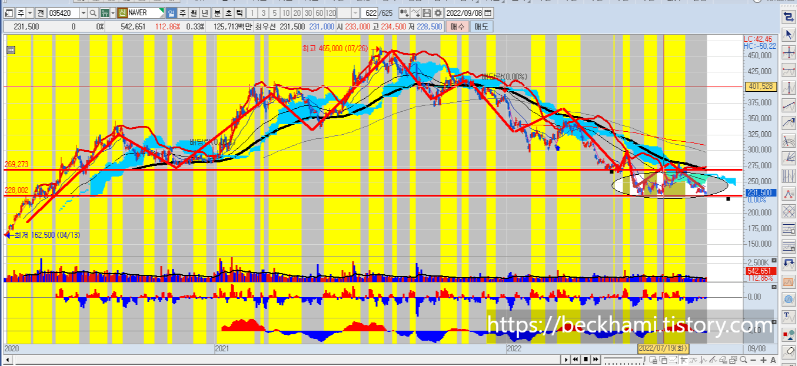
Task: Toggle the 주 (weekly) period button
Action: (x=181, y=13)
